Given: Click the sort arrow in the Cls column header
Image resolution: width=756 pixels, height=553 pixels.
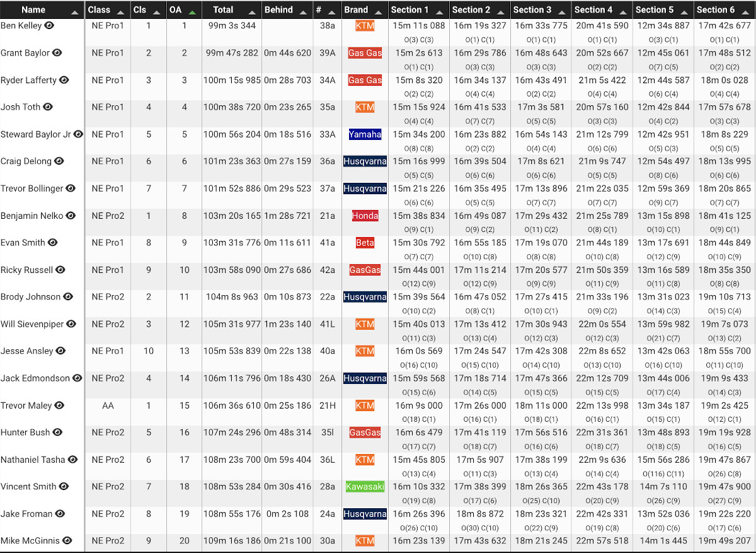Looking at the screenshot, I should pyautogui.click(x=156, y=13).
